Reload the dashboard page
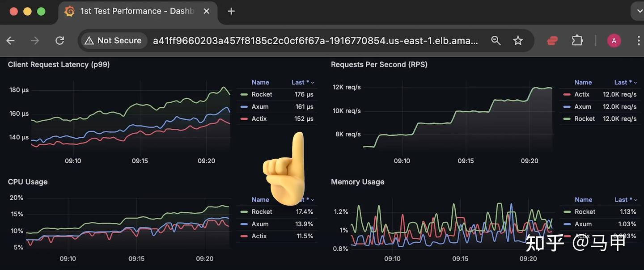This screenshot has width=644, height=270. tap(59, 41)
